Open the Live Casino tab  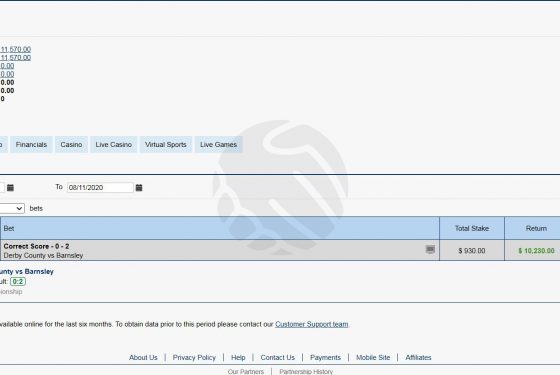pyautogui.click(x=114, y=145)
